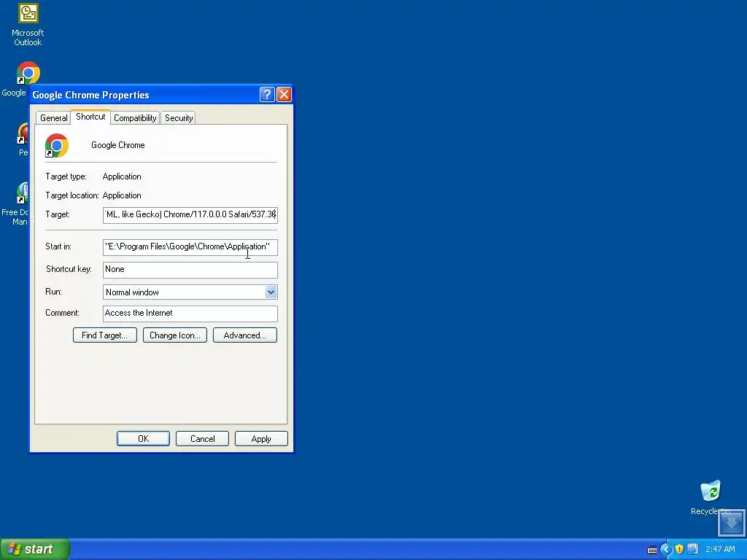Click the Find Target button
The image size is (747, 560).
[x=105, y=335]
